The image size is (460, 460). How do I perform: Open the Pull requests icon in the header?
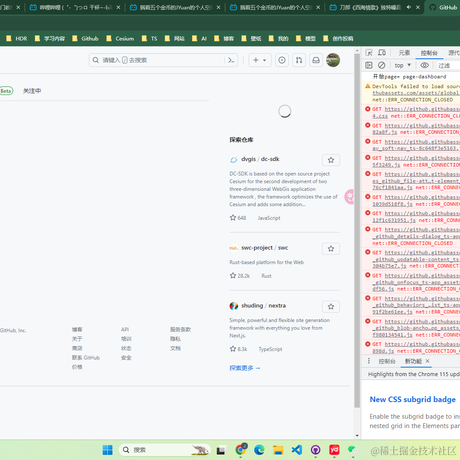tap(299, 60)
